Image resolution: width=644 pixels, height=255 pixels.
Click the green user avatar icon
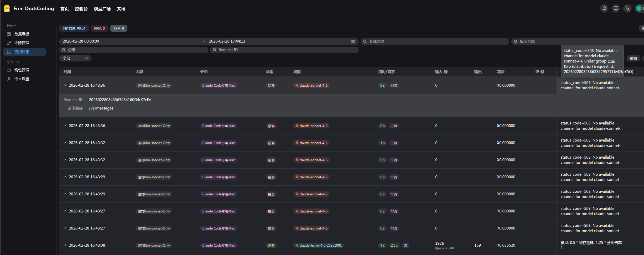tap(639, 9)
